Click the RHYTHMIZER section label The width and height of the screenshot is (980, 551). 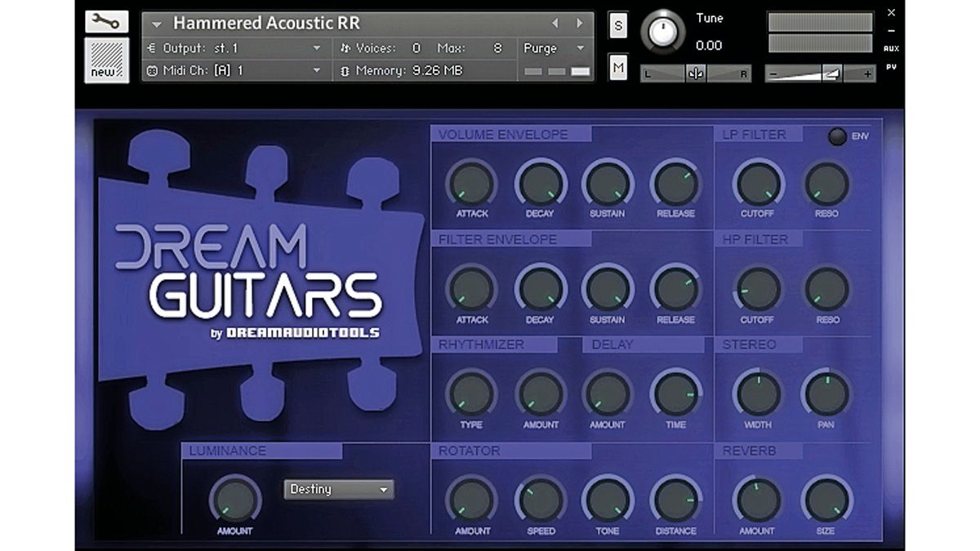(481, 344)
